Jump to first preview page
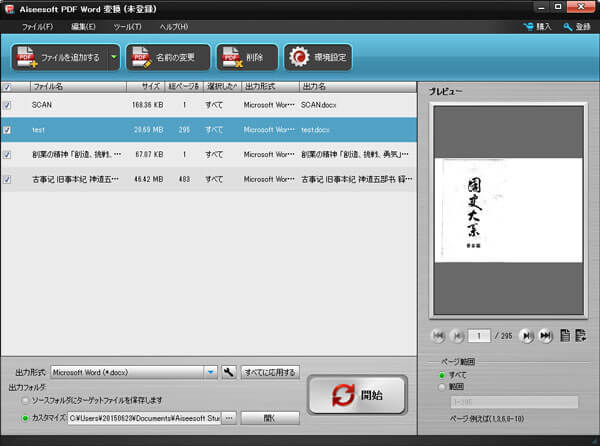600x446 pixels. 437,336
